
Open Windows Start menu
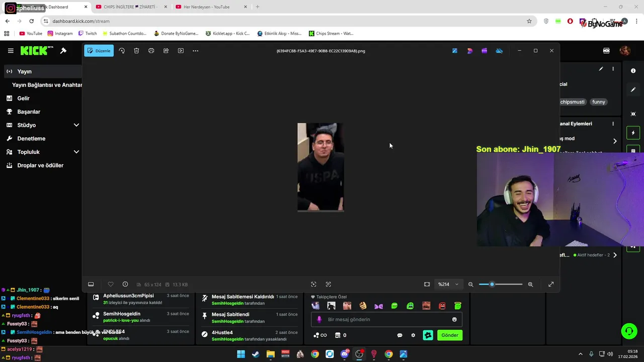(241, 354)
